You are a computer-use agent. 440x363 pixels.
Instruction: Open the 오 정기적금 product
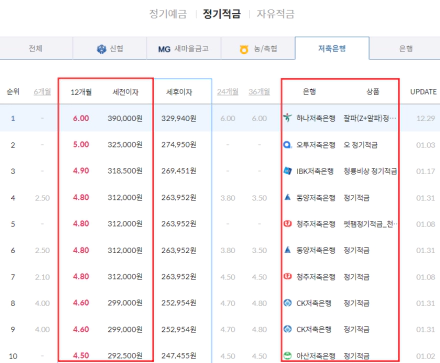tap(360, 145)
